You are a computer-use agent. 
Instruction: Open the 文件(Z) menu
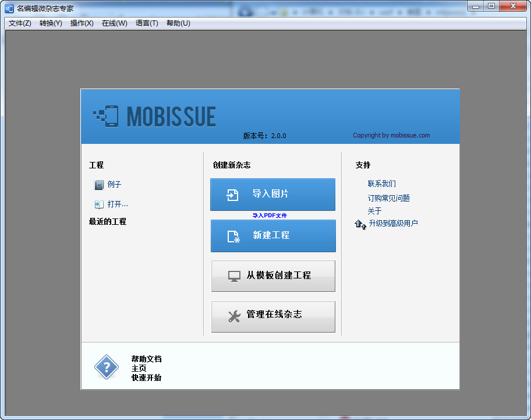(x=20, y=23)
